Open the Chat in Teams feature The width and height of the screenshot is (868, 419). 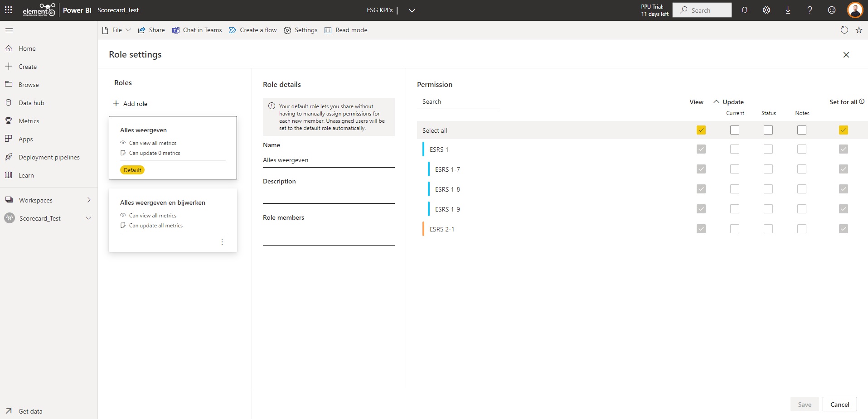197,30
